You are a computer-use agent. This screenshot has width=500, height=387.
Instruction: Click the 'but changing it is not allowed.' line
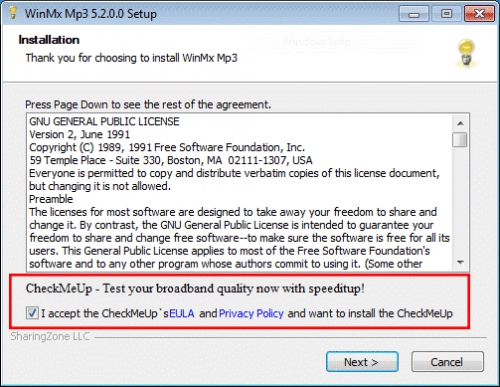(100, 186)
